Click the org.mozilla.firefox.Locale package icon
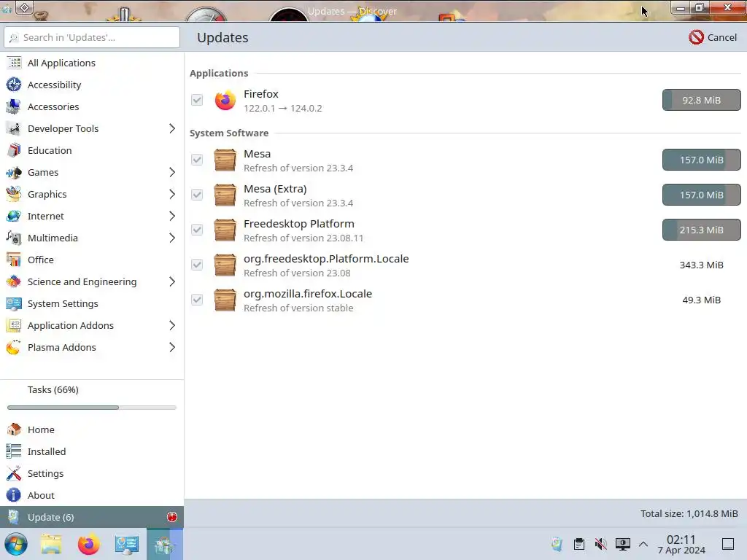 pos(225,300)
